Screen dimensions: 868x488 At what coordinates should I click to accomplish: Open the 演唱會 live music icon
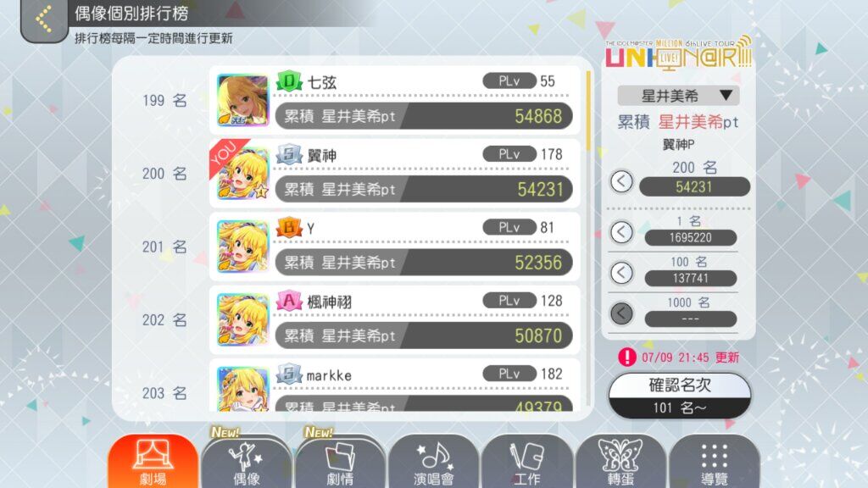click(x=433, y=462)
